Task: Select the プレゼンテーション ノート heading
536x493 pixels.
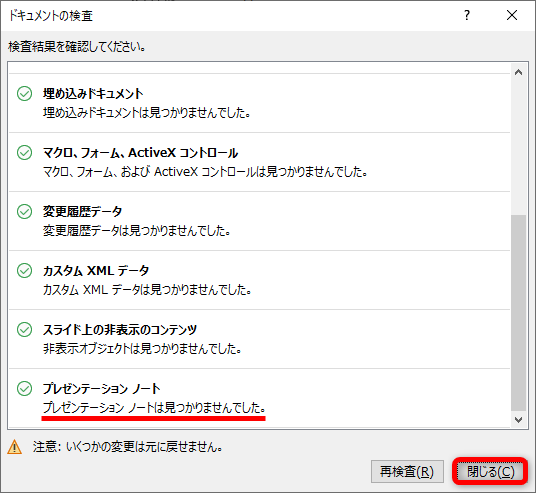Action: point(101,389)
